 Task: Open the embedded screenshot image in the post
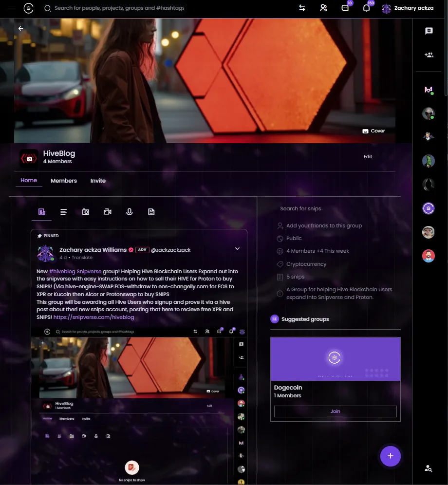pyautogui.click(x=139, y=405)
